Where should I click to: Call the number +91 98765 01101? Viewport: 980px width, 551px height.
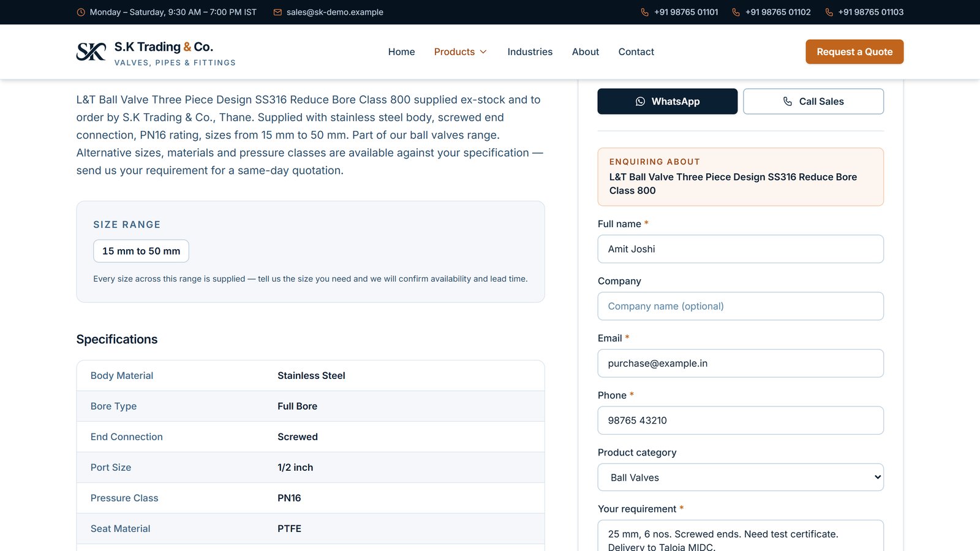tap(686, 12)
